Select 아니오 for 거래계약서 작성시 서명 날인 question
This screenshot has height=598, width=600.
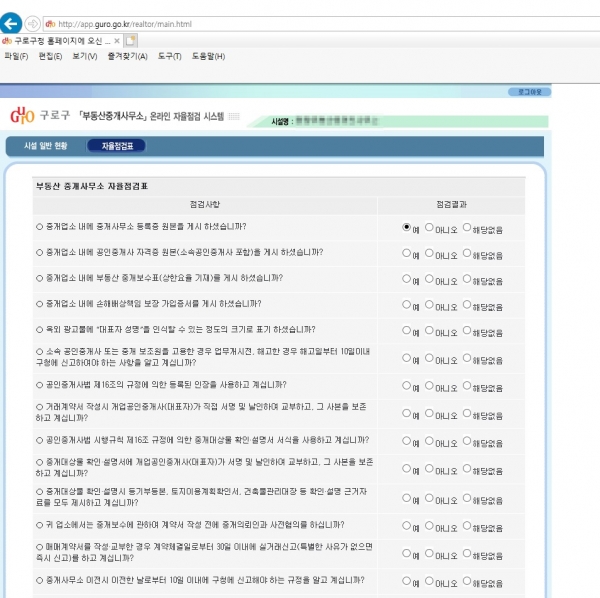click(x=429, y=413)
